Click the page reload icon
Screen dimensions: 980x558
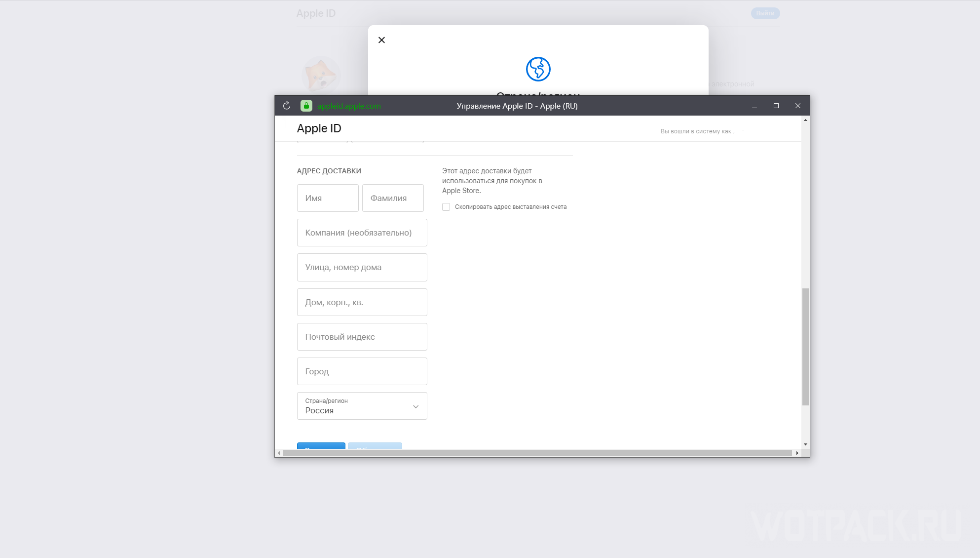point(287,106)
